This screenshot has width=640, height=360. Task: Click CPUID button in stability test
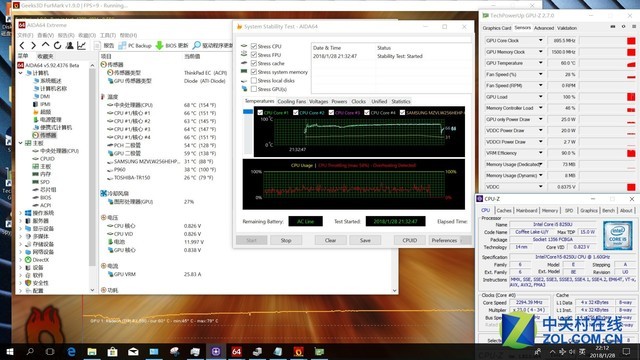[x=409, y=240]
